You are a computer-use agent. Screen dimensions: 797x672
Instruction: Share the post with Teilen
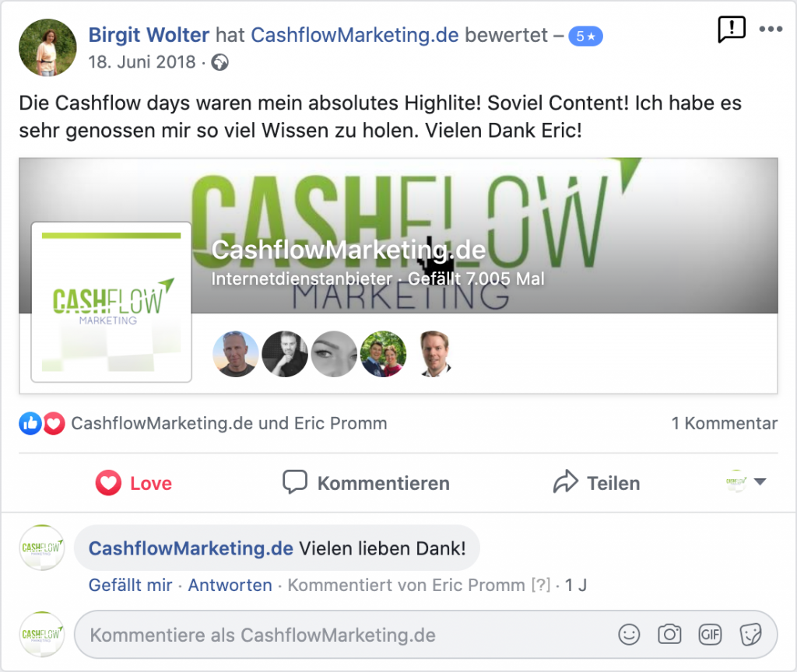coord(597,483)
